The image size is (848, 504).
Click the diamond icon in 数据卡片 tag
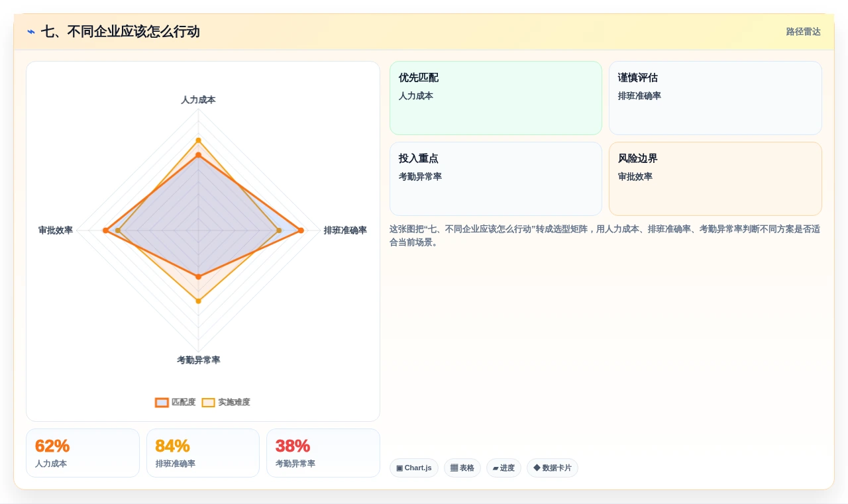(x=537, y=468)
